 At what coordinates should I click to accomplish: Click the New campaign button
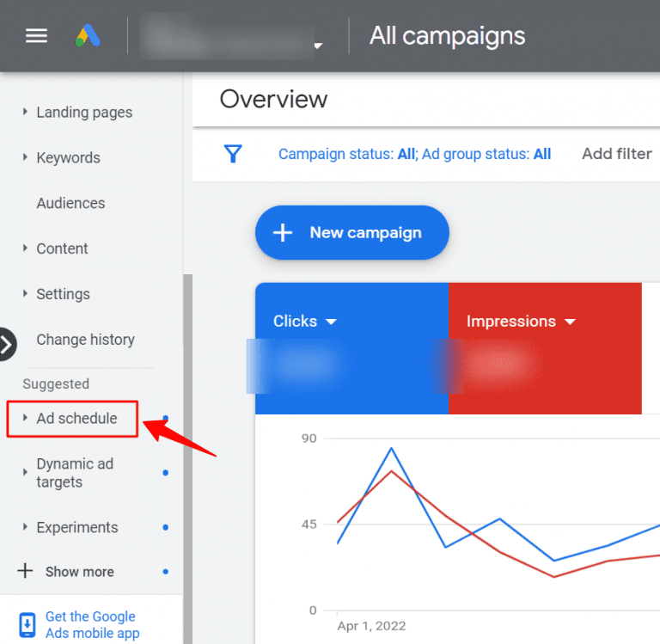[351, 232]
